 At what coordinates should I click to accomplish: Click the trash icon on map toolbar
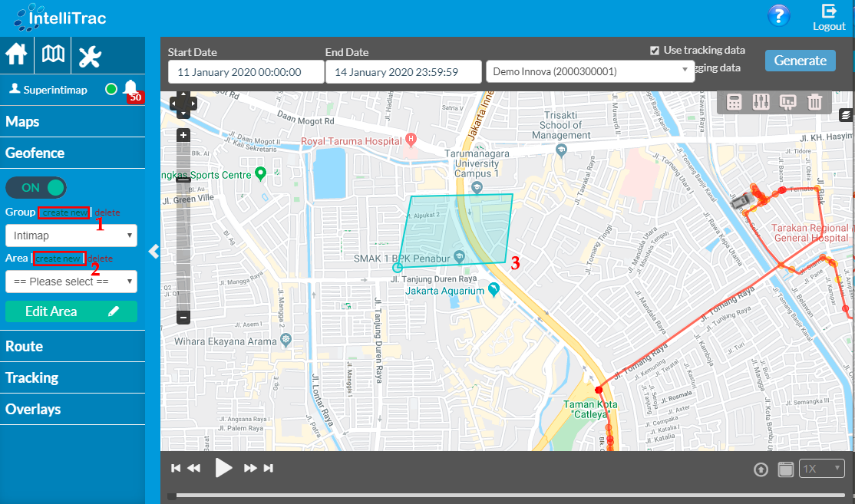(814, 102)
